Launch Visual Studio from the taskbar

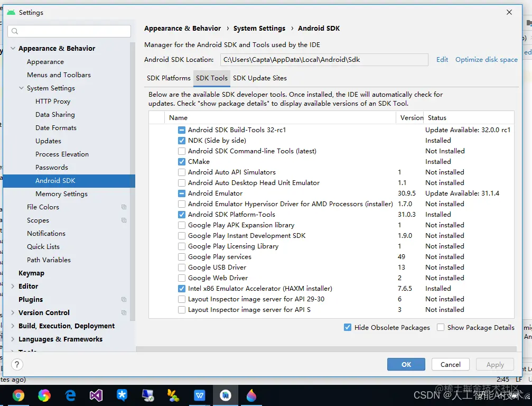click(x=96, y=395)
